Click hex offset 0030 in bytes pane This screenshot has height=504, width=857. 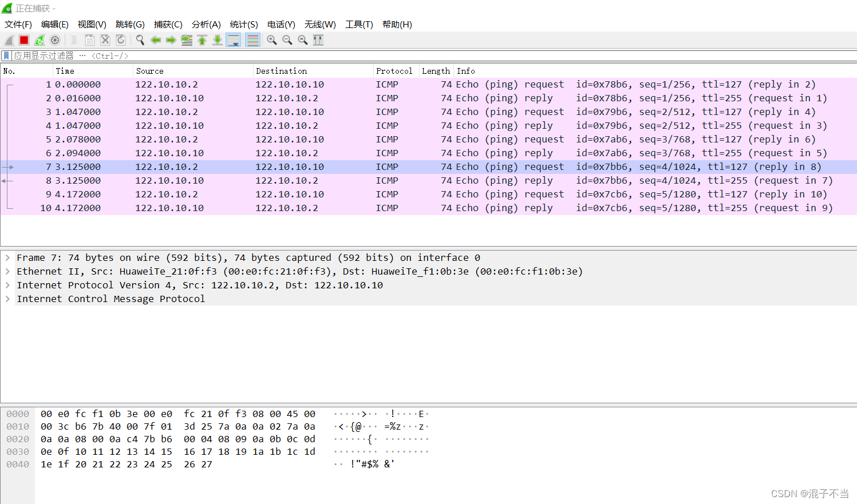coord(18,452)
